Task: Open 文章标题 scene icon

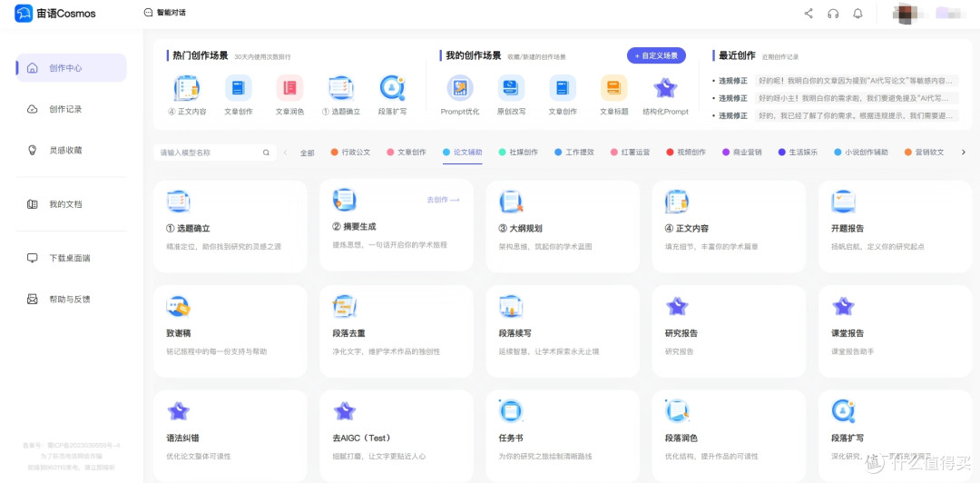Action: [x=613, y=88]
